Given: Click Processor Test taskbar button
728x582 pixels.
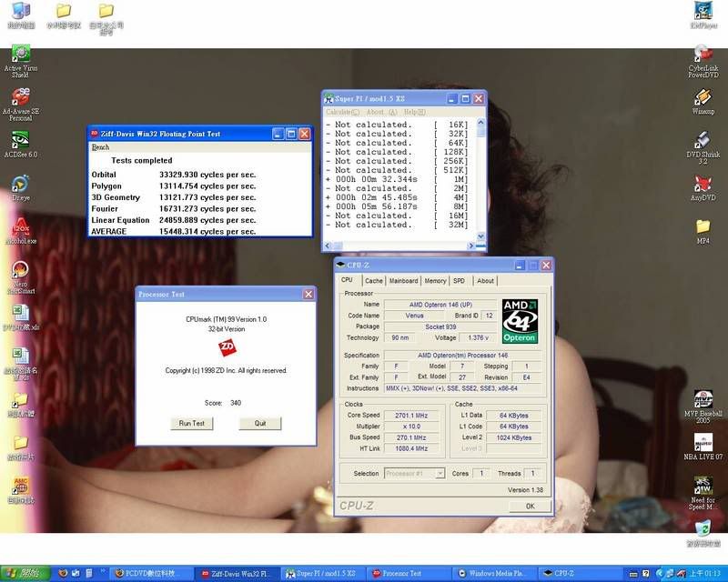Looking at the screenshot, I should [x=410, y=574].
